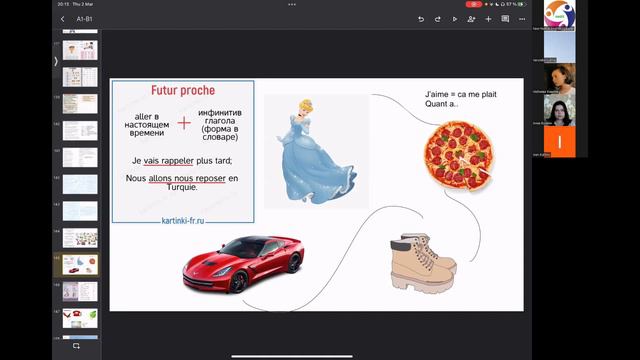The width and height of the screenshot is (640, 360).
Task: Select slide thumbnail with many small pictures
Action: point(80,238)
